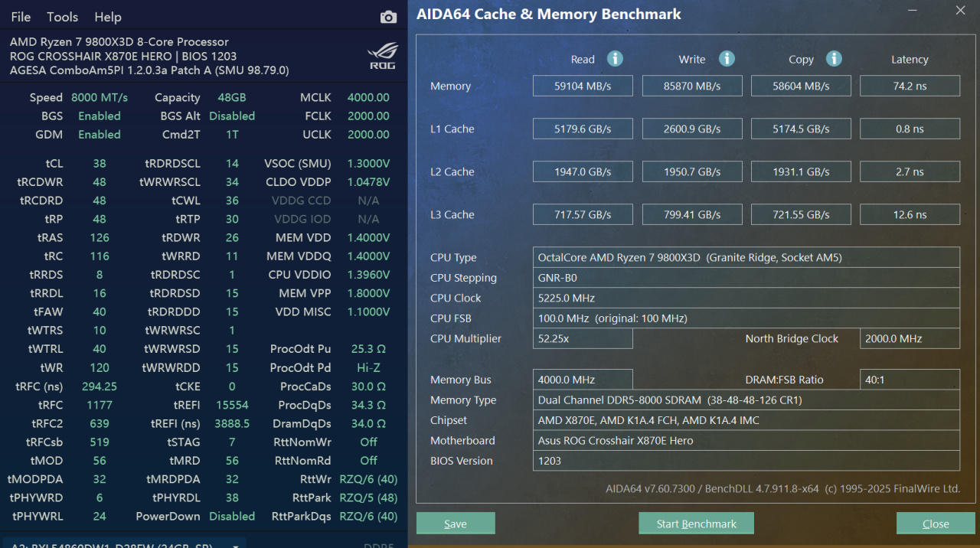The image size is (980, 548).
Task: Click the BGS Alt value Disabled
Action: (232, 116)
